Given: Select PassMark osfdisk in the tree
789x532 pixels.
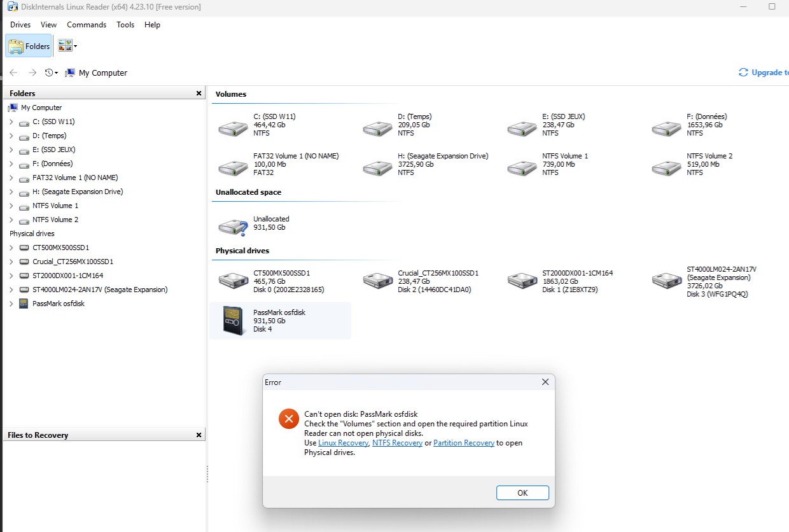Looking at the screenshot, I should [x=59, y=304].
